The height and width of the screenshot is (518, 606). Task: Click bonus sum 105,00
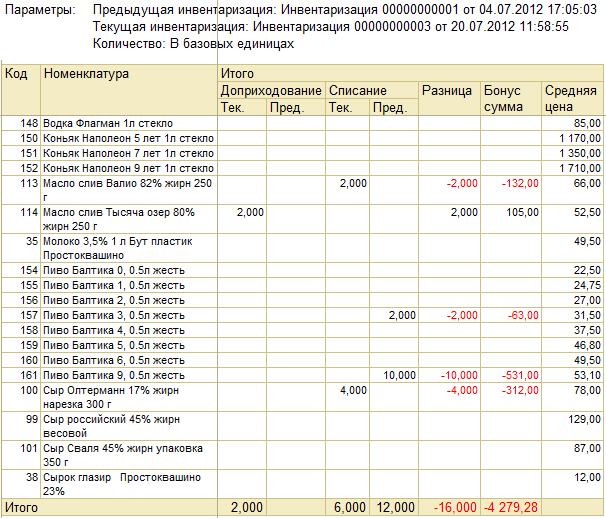tap(523, 212)
